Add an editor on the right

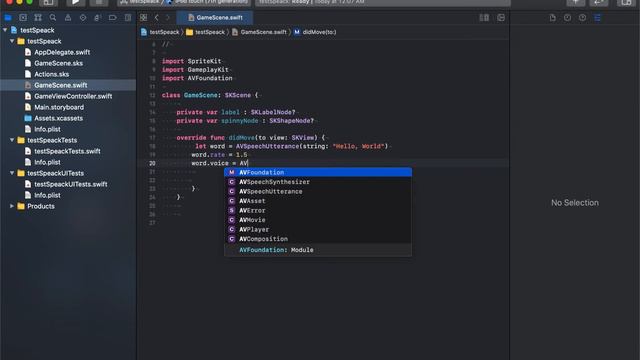coord(501,18)
